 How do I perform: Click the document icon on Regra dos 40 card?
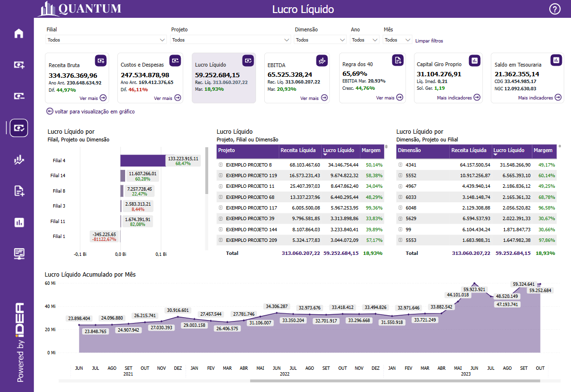click(398, 60)
